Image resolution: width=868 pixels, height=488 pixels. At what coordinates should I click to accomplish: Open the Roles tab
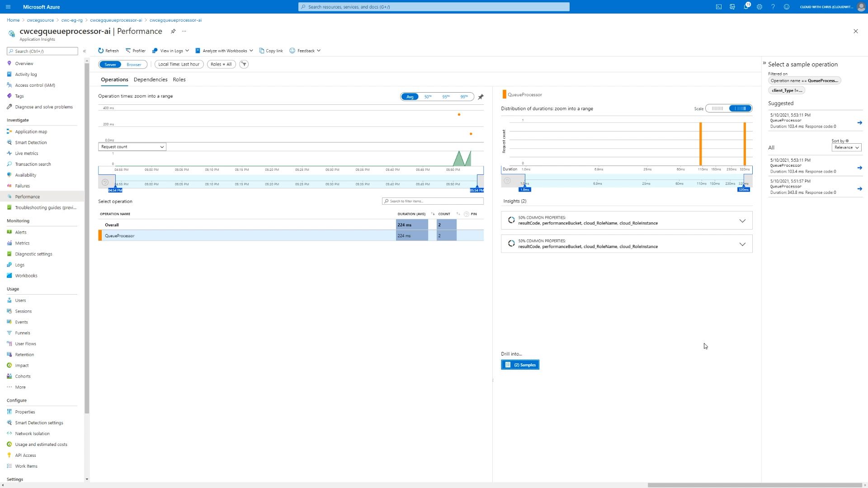(179, 79)
